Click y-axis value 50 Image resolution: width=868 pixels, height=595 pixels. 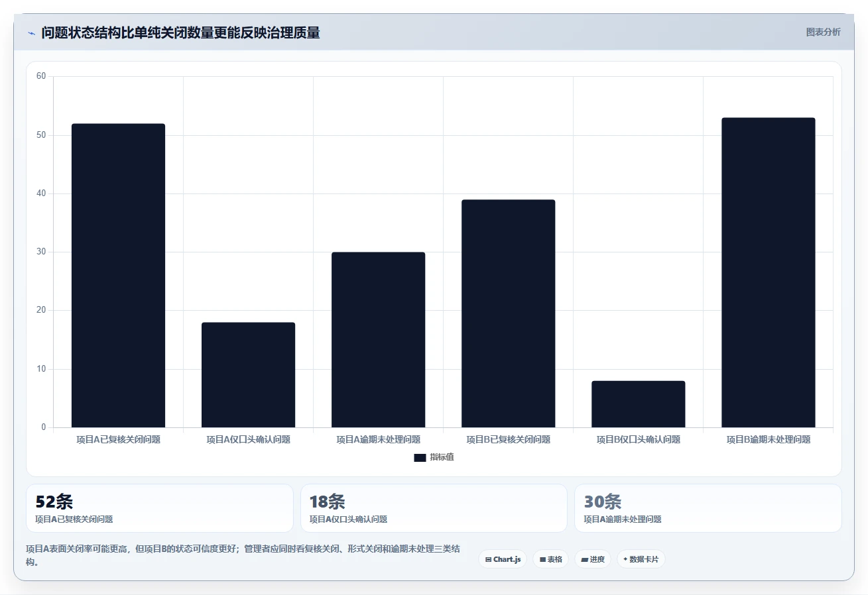[41, 135]
